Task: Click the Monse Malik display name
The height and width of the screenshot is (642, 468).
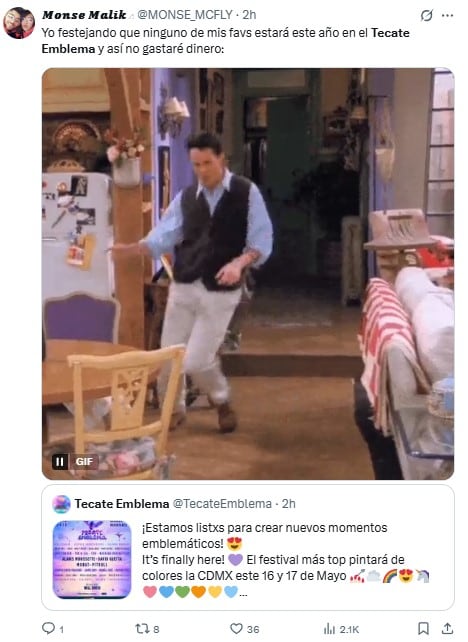Action: click(84, 15)
